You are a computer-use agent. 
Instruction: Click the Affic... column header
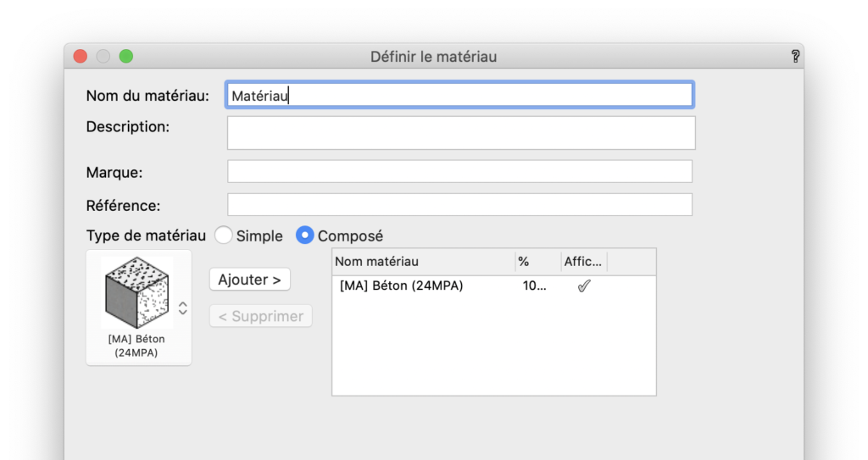[583, 262]
